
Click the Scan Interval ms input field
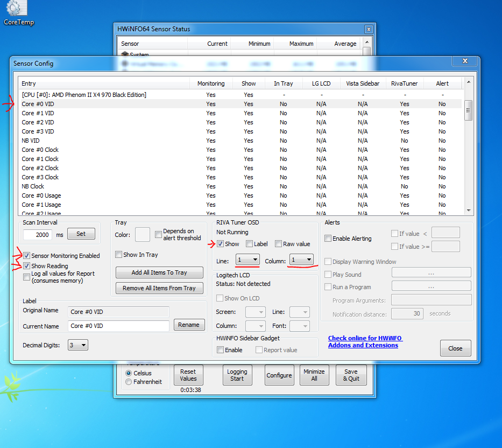pyautogui.click(x=38, y=235)
